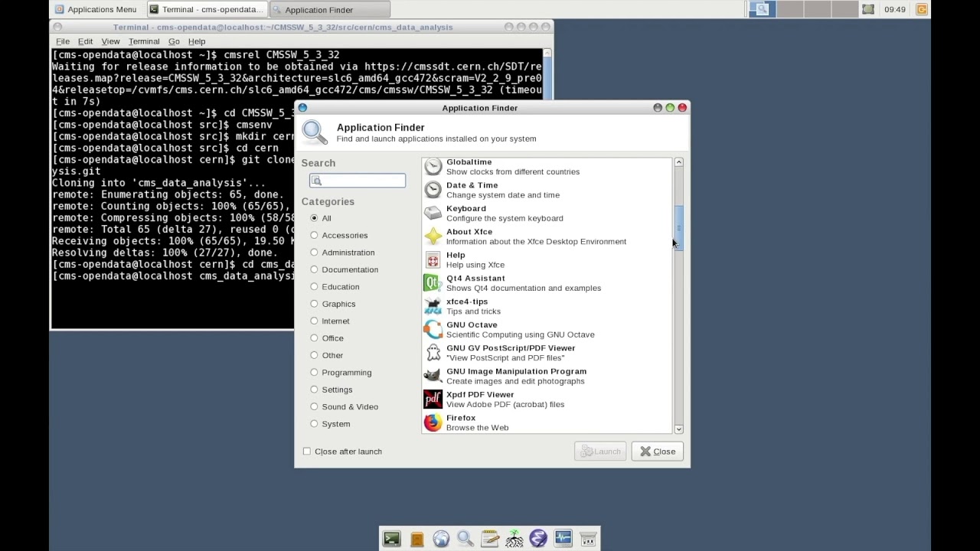Select the Education category

(335, 286)
